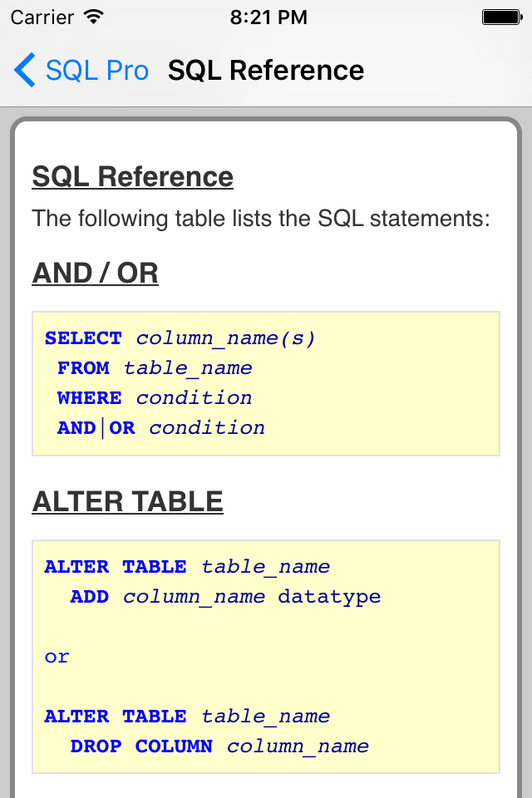Click the SELECT keyword in code block

coord(83,338)
